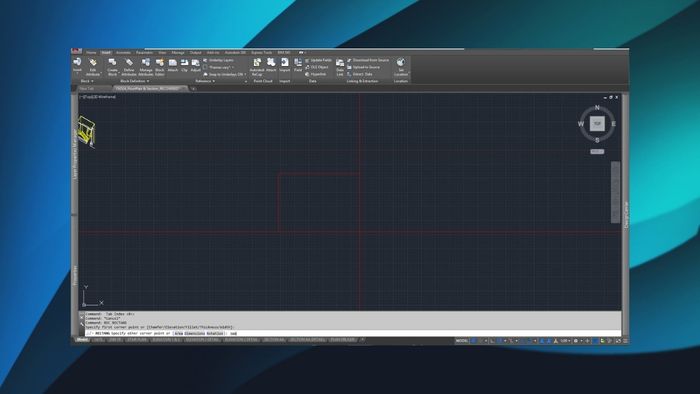Open the Manage ribbon tab

tap(178, 53)
